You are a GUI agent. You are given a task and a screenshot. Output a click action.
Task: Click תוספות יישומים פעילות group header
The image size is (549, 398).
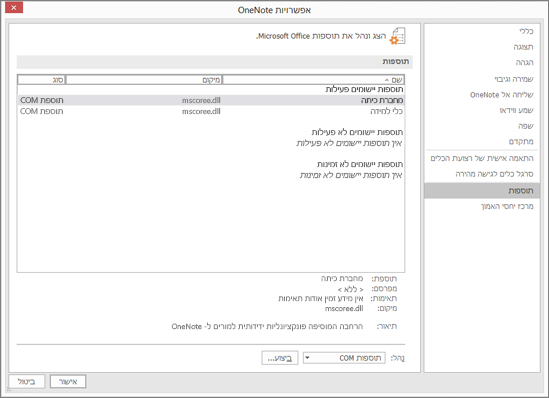pos(364,89)
